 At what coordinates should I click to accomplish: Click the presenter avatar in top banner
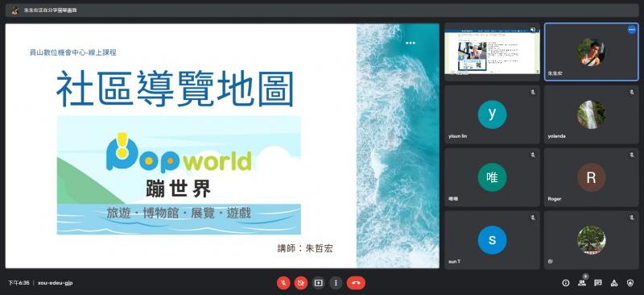[x=15, y=10]
